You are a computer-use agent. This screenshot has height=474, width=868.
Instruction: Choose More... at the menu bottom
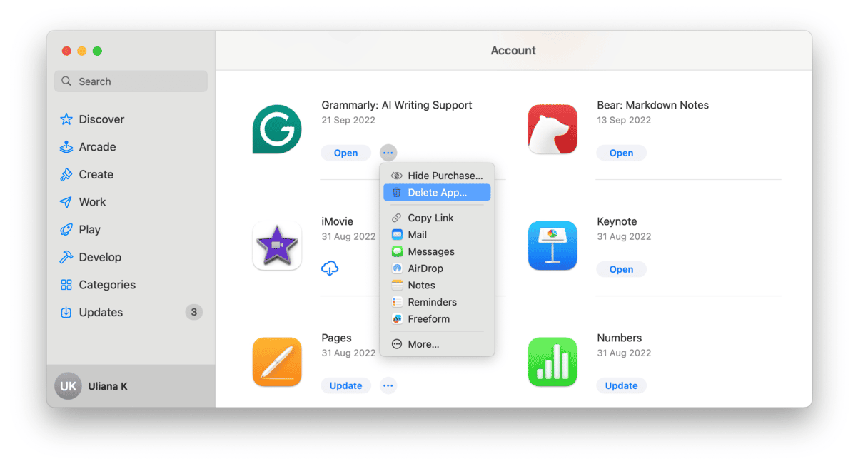(437, 344)
